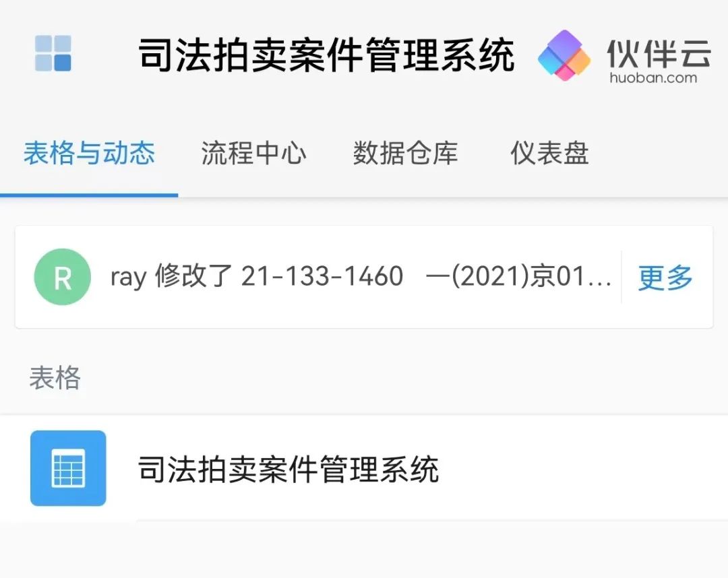The width and height of the screenshot is (728, 578).
Task: Click the ray username in the activity feed
Action: click(128, 277)
